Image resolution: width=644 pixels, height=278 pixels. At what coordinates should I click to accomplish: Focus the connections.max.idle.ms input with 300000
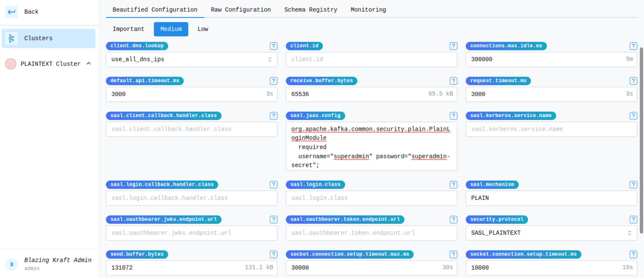(x=551, y=59)
